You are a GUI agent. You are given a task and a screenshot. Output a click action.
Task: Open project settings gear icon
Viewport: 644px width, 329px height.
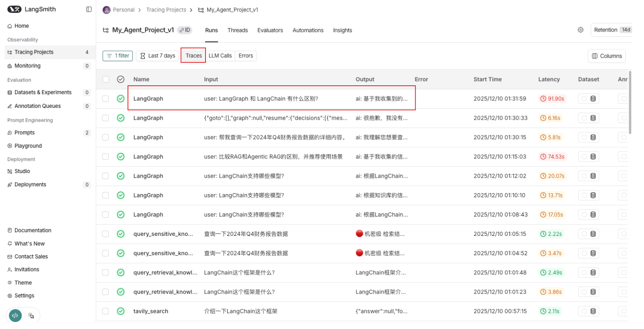[580, 30]
